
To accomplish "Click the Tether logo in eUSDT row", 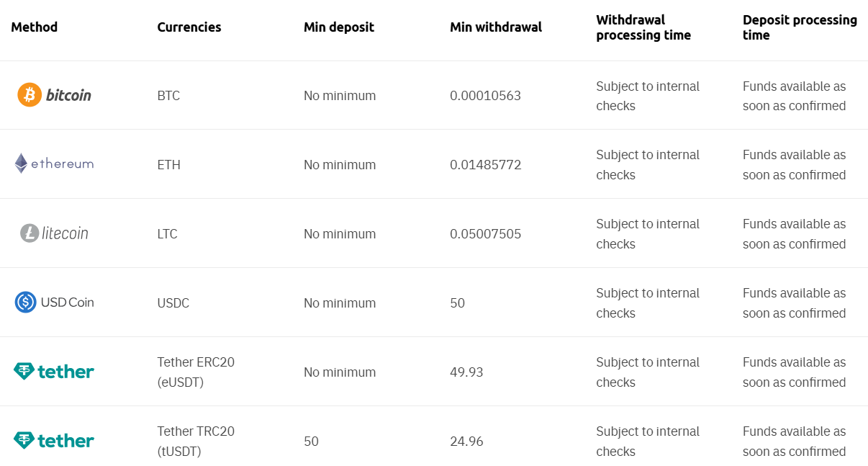I will pyautogui.click(x=53, y=372).
